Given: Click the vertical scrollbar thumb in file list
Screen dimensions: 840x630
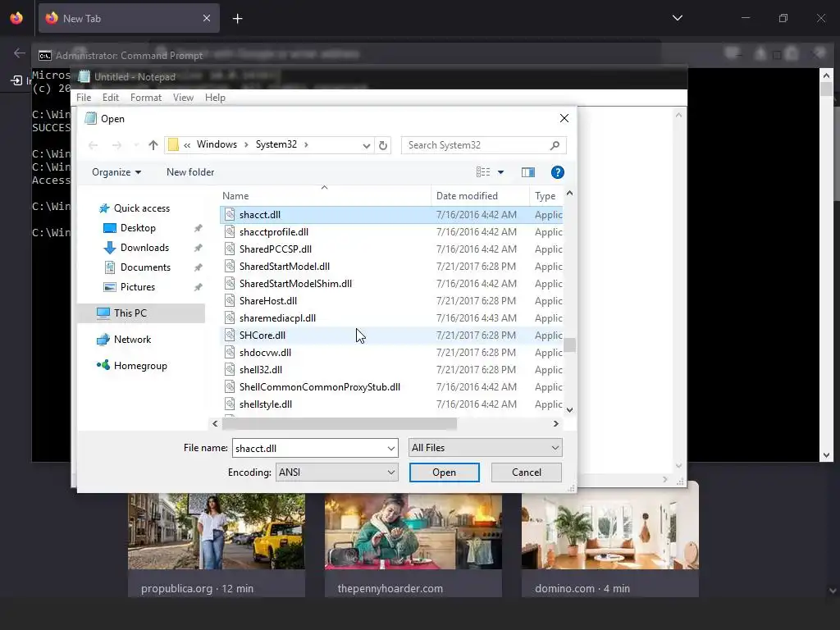Looking at the screenshot, I should pyautogui.click(x=569, y=345).
